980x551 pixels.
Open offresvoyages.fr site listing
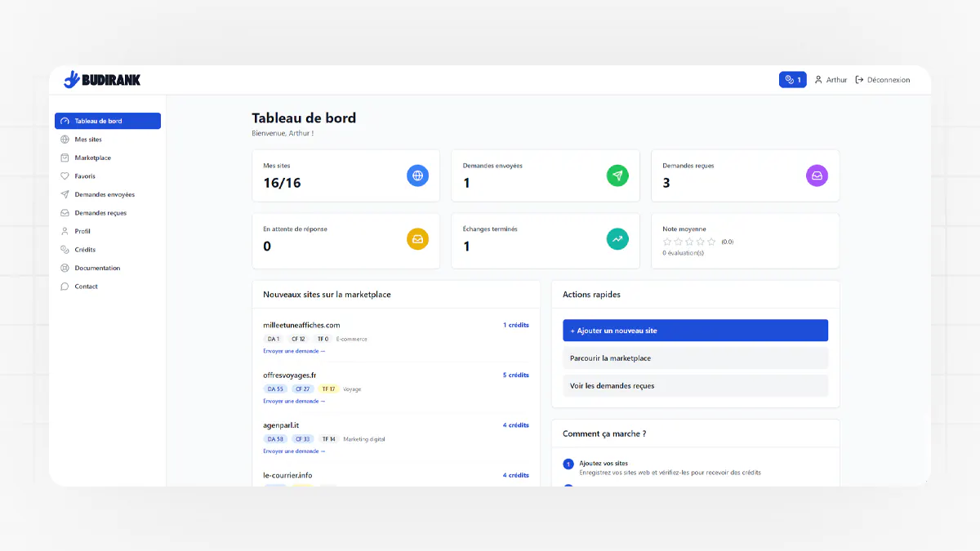(x=289, y=375)
